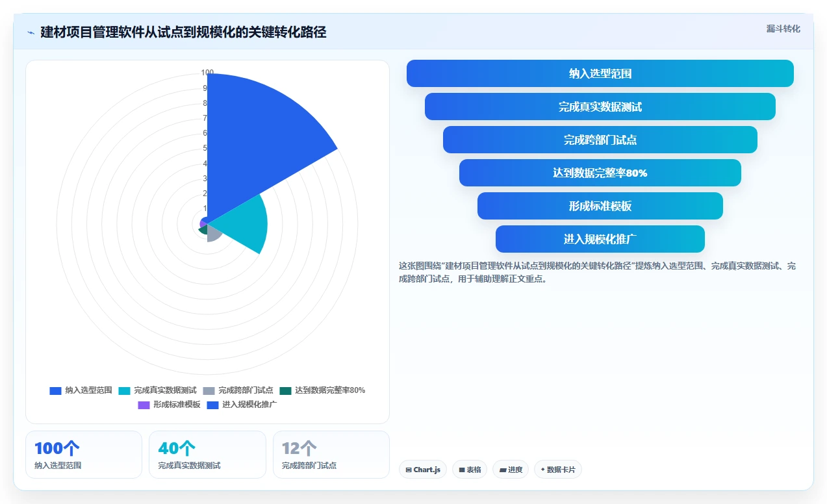Click the 40个 data card
This screenshot has width=827, height=504.
(207, 455)
